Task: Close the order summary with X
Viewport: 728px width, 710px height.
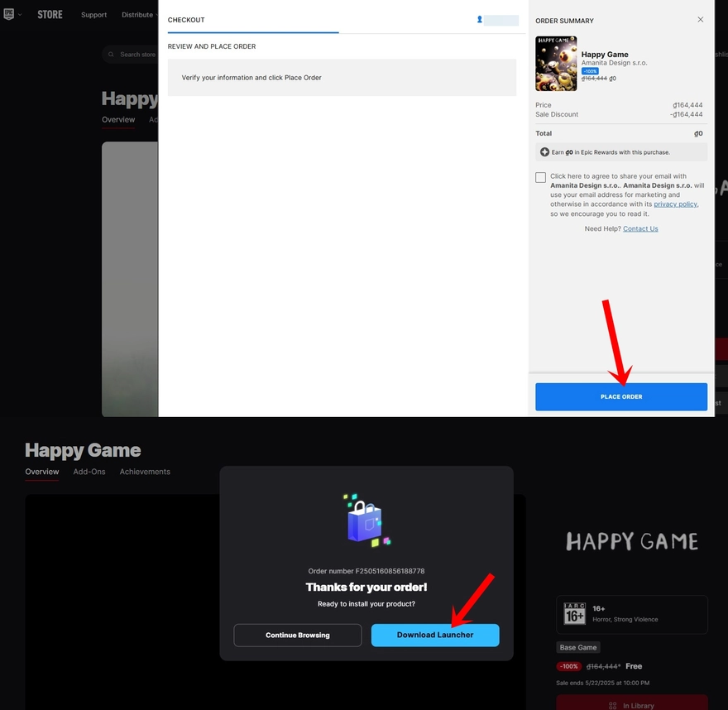Action: click(701, 20)
